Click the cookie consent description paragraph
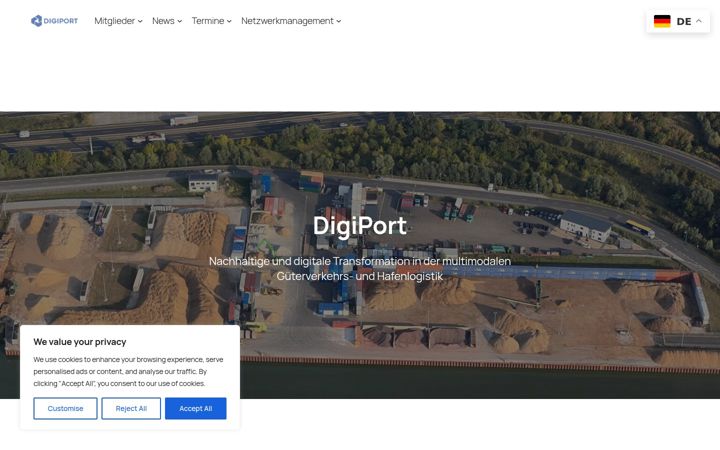 [128, 371]
